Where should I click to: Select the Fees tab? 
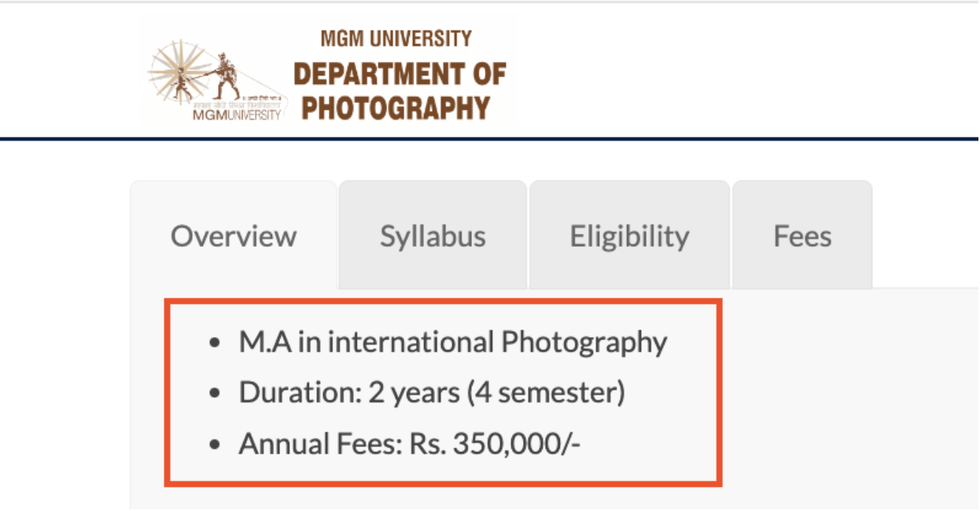(x=802, y=234)
